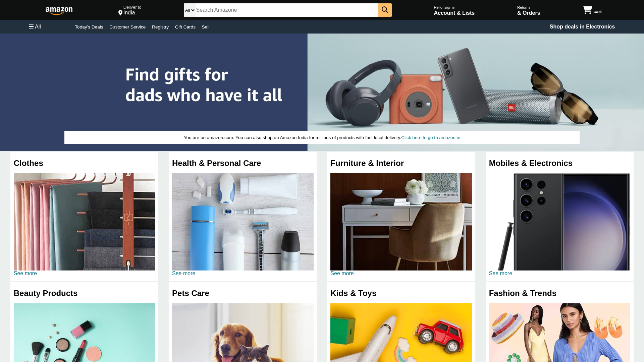Open Mobiles & Electronics phone image
This screenshot has width=644, height=362.
coord(559,222)
